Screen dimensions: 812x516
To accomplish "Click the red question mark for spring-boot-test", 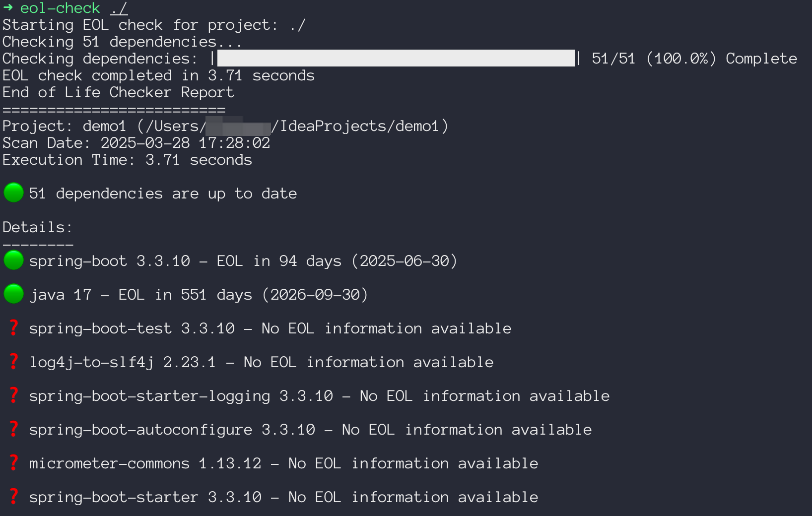I will [x=14, y=327].
